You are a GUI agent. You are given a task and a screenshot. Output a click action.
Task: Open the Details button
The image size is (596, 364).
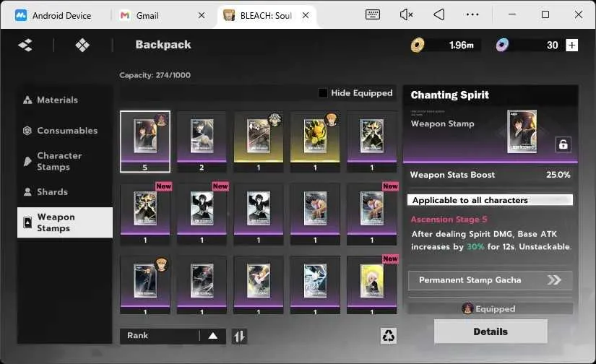491,331
